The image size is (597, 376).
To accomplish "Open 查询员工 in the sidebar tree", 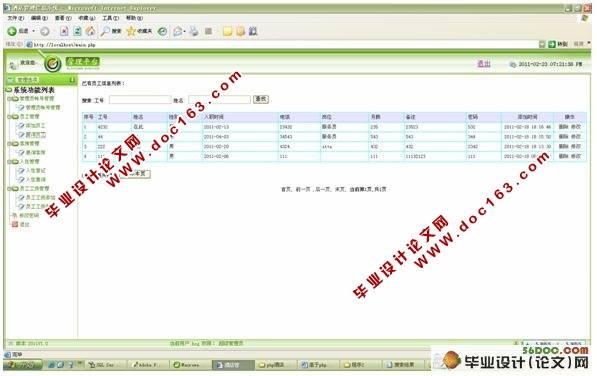I will pos(36,135).
